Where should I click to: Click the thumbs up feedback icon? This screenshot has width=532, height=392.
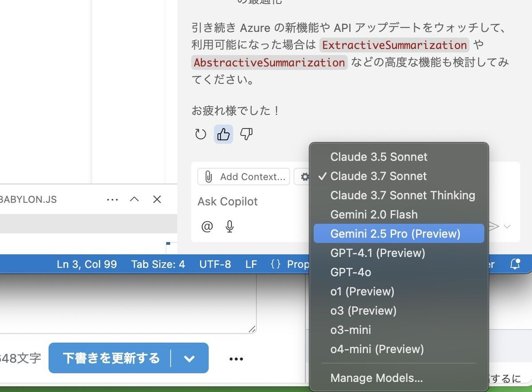tap(223, 134)
